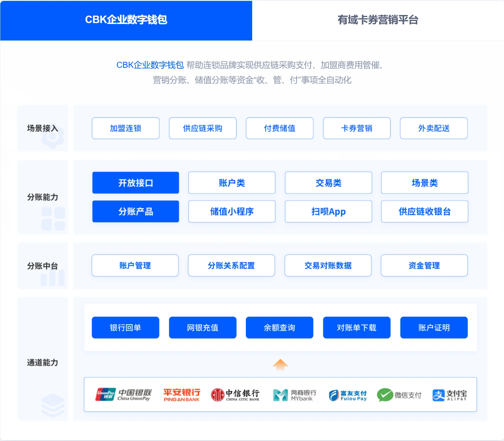The width and height of the screenshot is (504, 441).
Task: Click the grid icon under 分账能力
Action: [x=53, y=219]
